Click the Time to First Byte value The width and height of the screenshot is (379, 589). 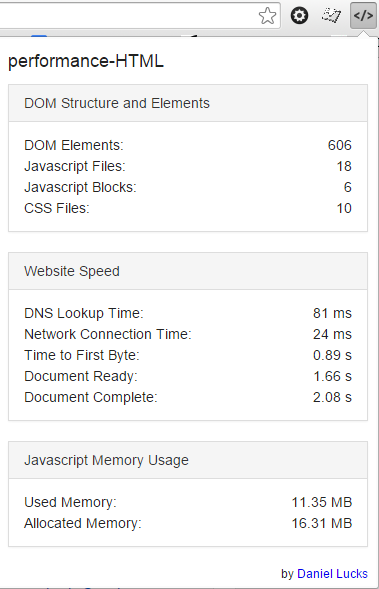332,355
